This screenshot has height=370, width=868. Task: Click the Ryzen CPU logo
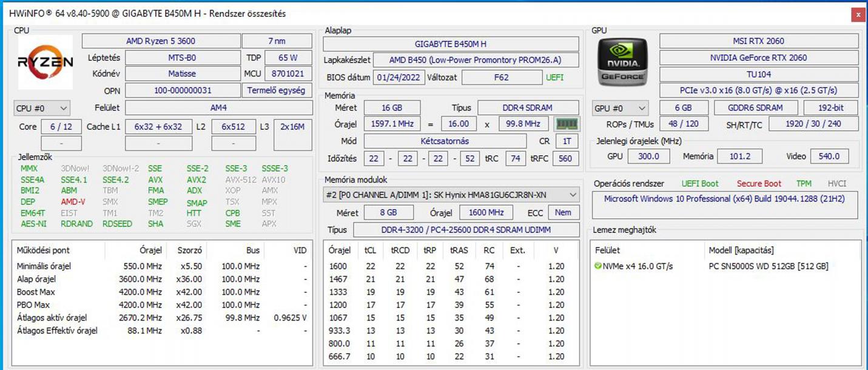pos(45,62)
